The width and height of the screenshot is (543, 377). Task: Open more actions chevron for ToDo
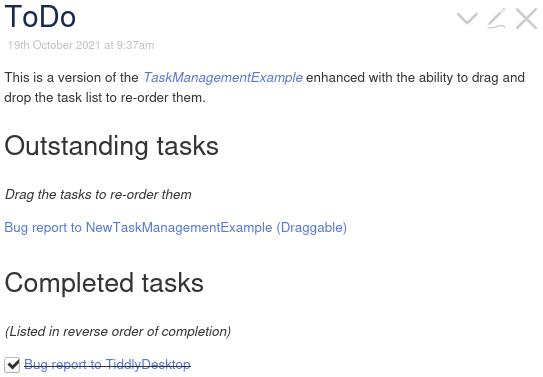[467, 18]
